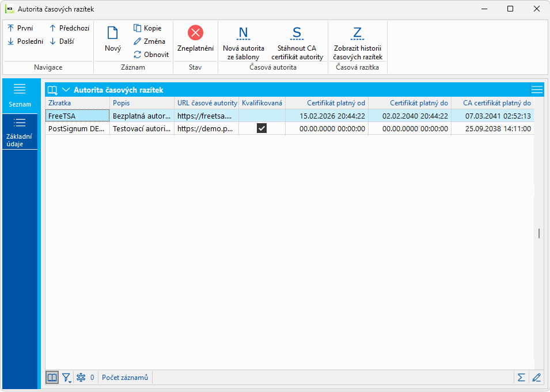Open the hamburger menu on the blue table header
The width and height of the screenshot is (550, 392).
pos(537,90)
